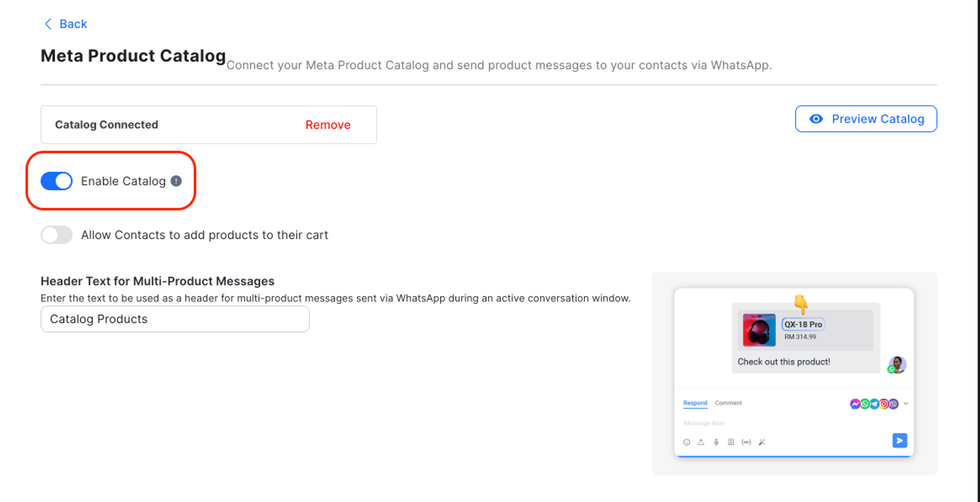Screen dimensions: 980x502
Task: Click the emoji icon in message composer
Action: 686,442
